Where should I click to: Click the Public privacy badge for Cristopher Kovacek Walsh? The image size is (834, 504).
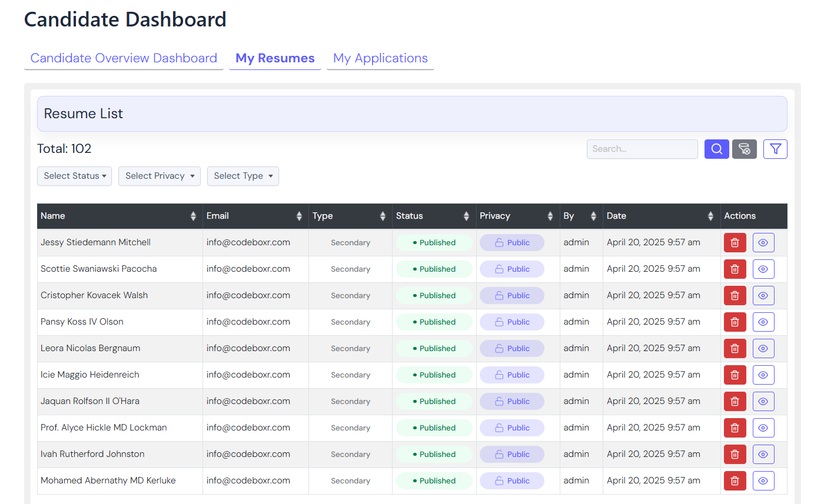[x=511, y=295]
